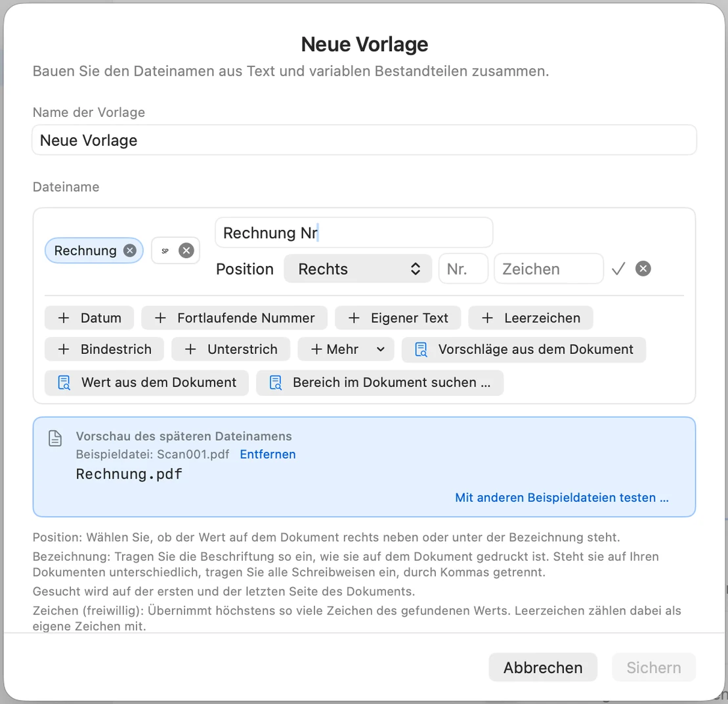This screenshot has height=704, width=728.
Task: Discard the label entry via the X icon
Action: [643, 269]
